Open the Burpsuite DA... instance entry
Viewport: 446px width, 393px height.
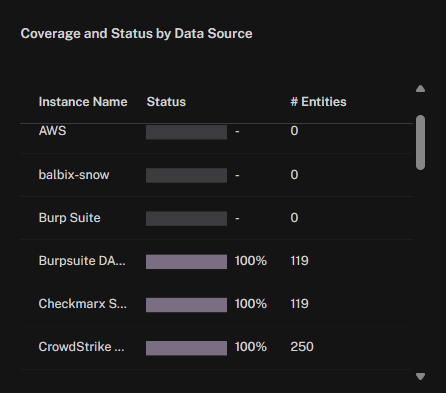point(82,261)
